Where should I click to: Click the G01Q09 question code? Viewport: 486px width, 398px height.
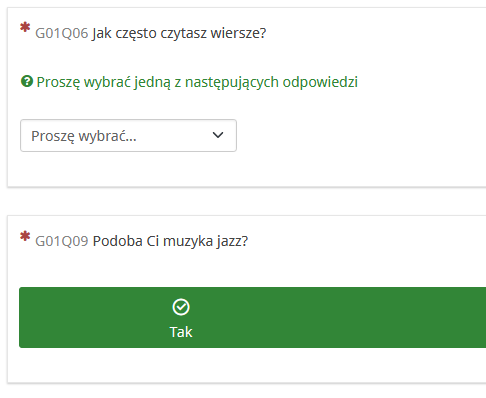[x=62, y=241]
